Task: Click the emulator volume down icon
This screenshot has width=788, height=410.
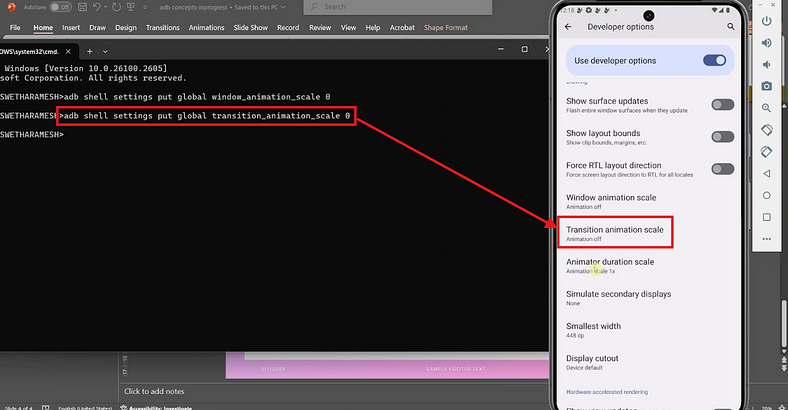Action: tap(766, 64)
